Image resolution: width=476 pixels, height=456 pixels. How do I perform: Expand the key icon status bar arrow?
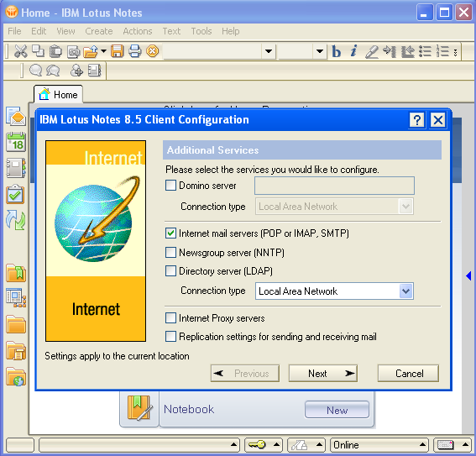(x=276, y=445)
